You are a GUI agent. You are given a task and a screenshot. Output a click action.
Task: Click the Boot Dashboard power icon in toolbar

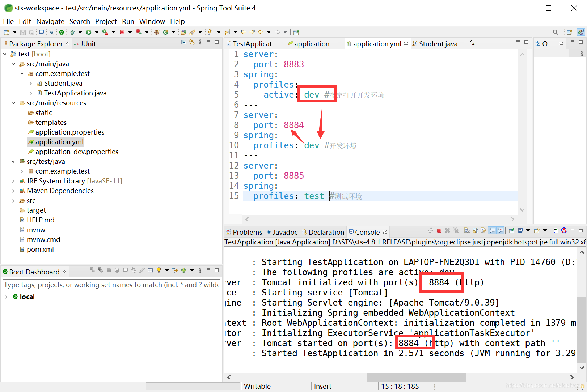click(x=62, y=32)
